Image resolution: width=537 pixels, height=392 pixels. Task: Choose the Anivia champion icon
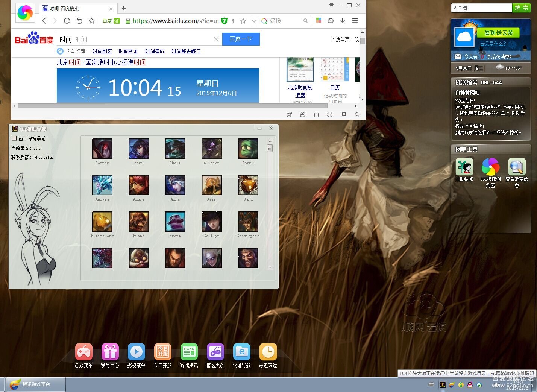102,185
